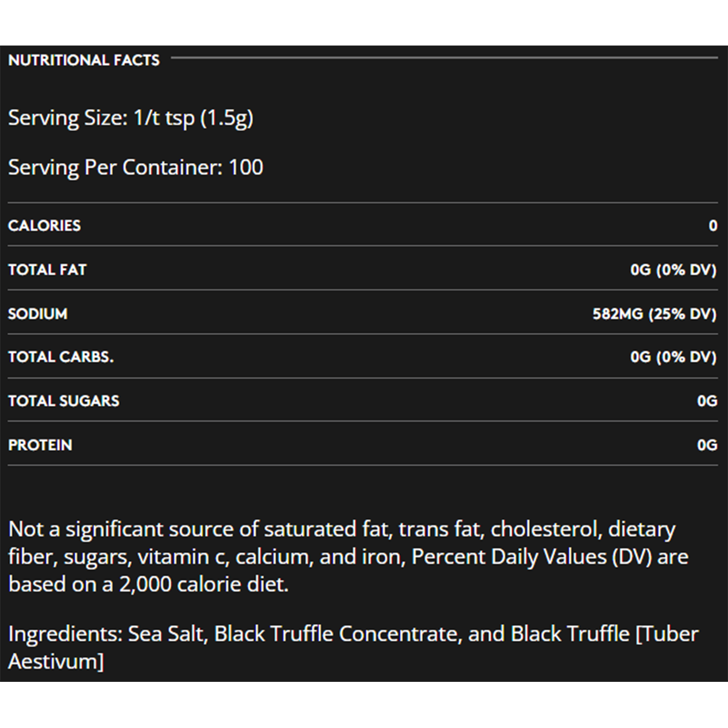This screenshot has width=728, height=728.
Task: Click the CALORIES row label
Action: [44, 226]
